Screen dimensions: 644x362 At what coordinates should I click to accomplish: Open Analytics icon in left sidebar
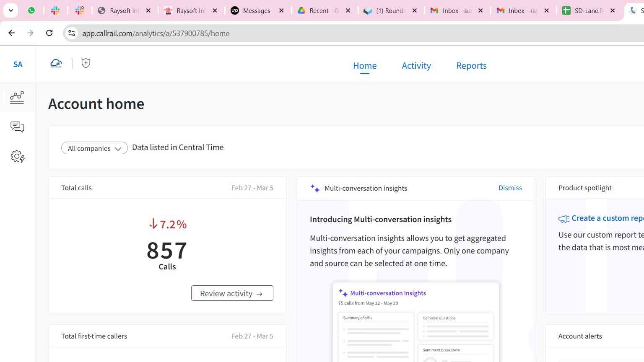(17, 97)
